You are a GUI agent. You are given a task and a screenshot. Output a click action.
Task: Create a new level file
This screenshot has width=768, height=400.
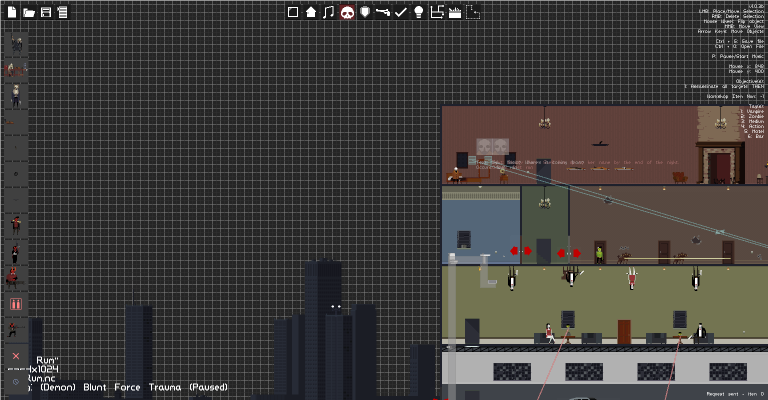(x=12, y=12)
